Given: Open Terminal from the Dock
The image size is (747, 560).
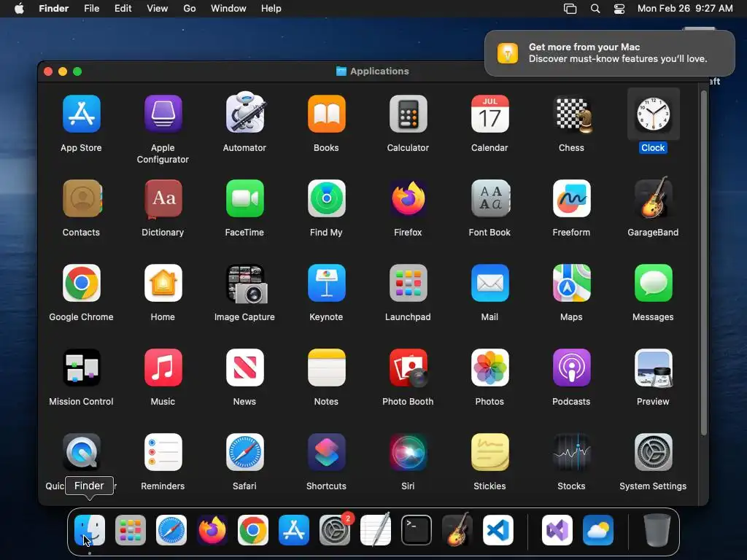Looking at the screenshot, I should pos(417,530).
